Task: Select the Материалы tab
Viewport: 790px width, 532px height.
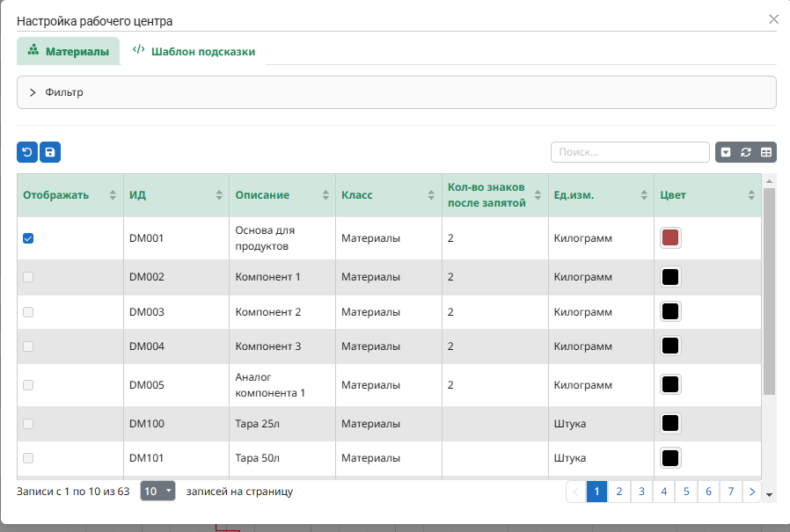Action: tap(69, 52)
